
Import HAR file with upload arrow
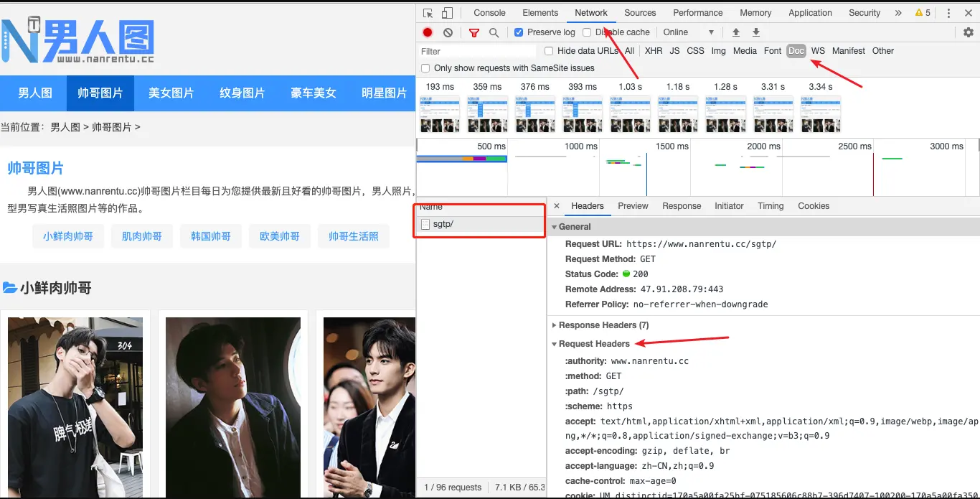click(x=735, y=32)
